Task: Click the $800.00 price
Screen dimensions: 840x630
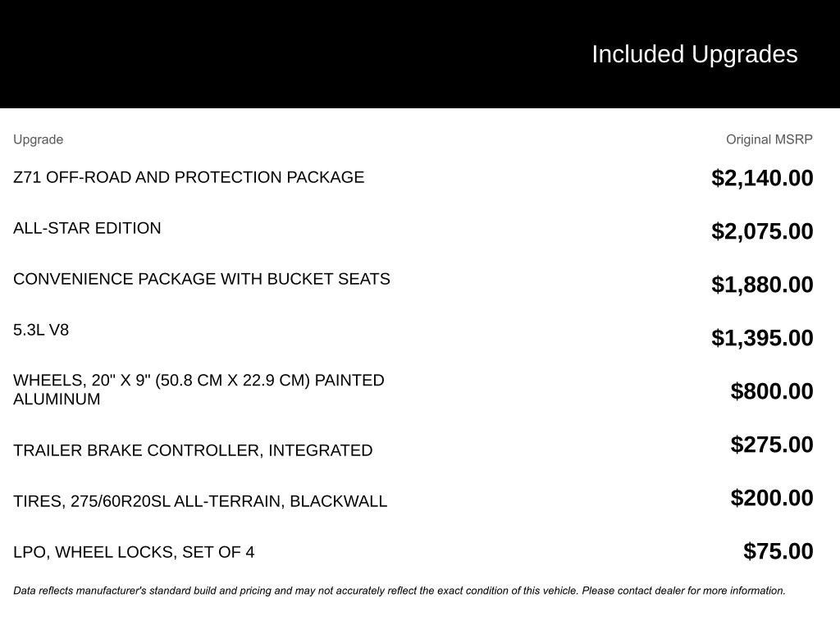Action: pyautogui.click(x=772, y=391)
